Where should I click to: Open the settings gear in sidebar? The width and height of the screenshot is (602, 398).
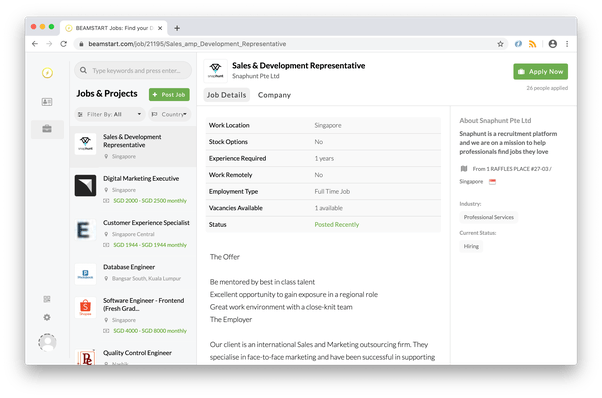coord(47,317)
